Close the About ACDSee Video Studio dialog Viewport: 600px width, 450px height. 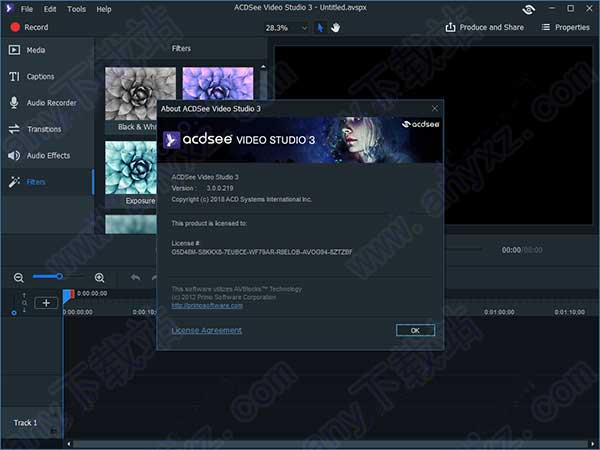coord(435,109)
